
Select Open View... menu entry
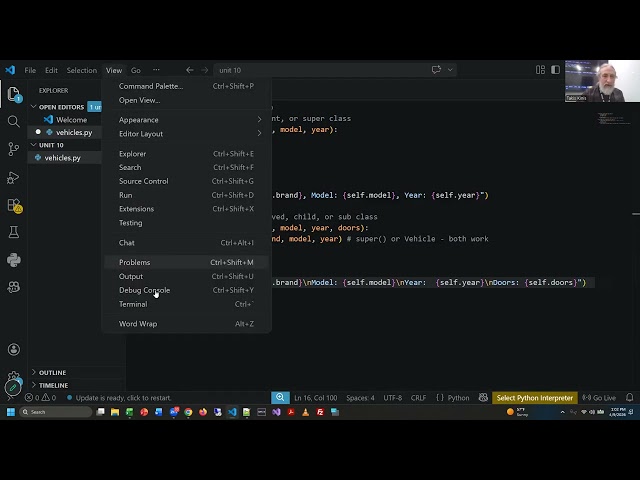point(186,100)
